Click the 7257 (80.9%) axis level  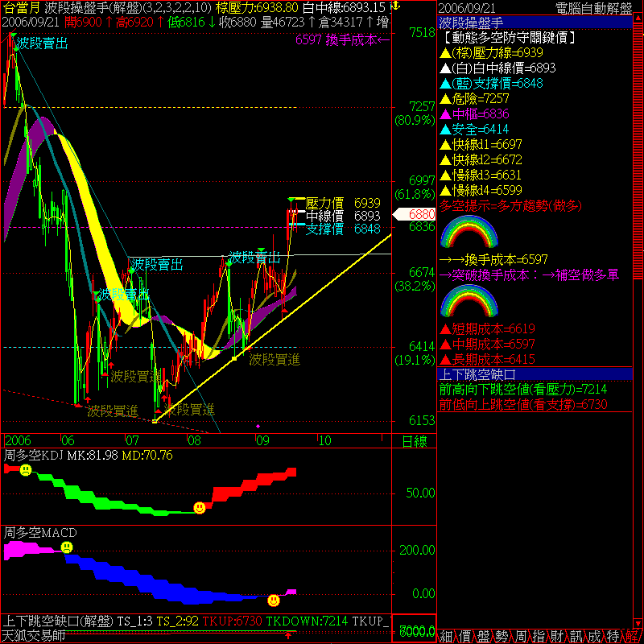[x=415, y=114]
